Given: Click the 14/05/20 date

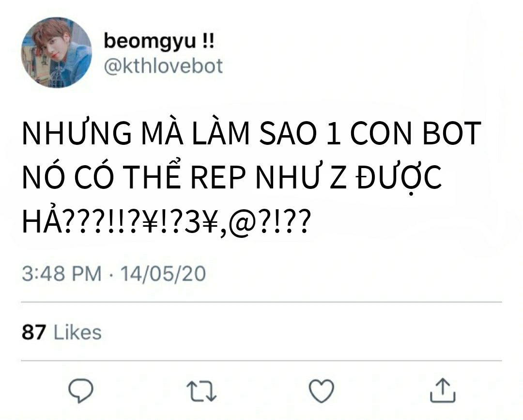Looking at the screenshot, I should tap(163, 274).
